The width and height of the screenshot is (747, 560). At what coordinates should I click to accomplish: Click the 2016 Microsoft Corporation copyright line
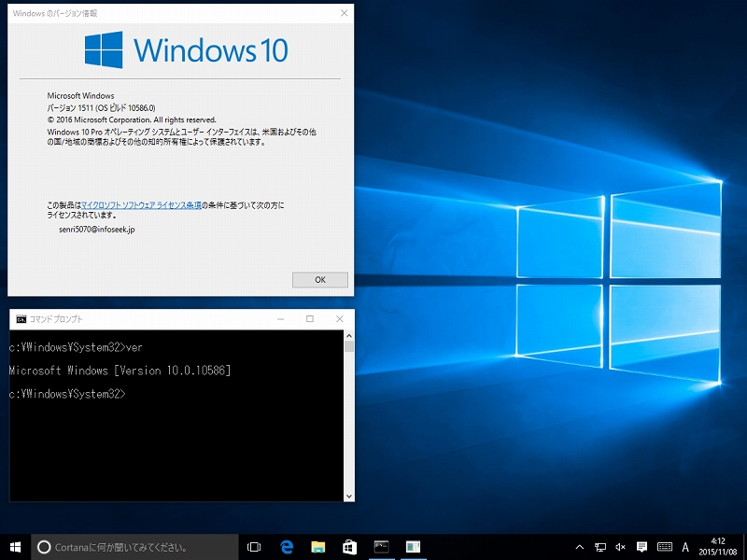click(132, 119)
